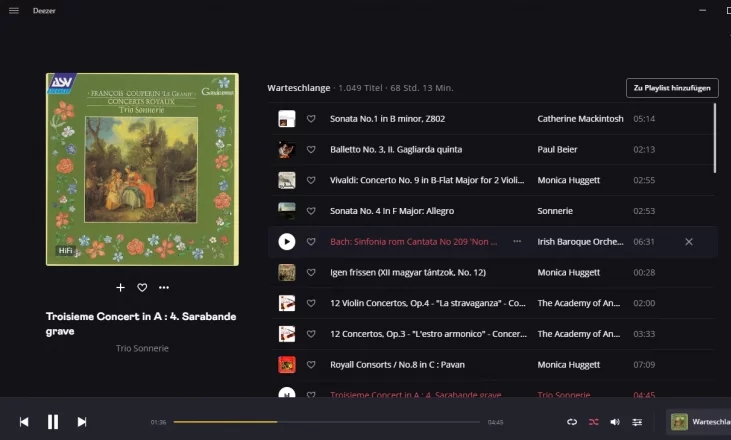Click the Couperin Concerts Royaux album cover
The width and height of the screenshot is (731, 440).
click(142, 169)
